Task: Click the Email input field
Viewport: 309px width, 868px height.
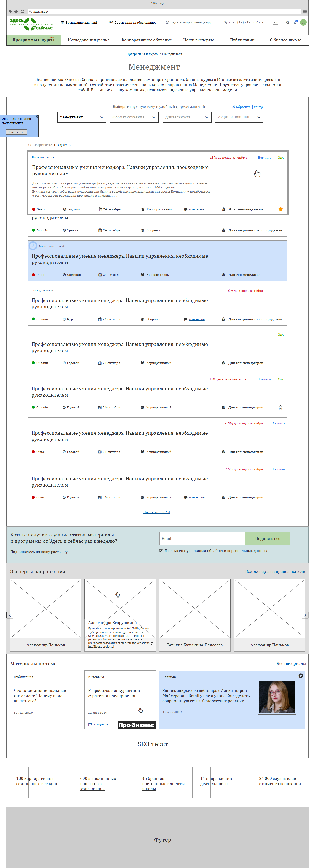Action: [x=202, y=538]
